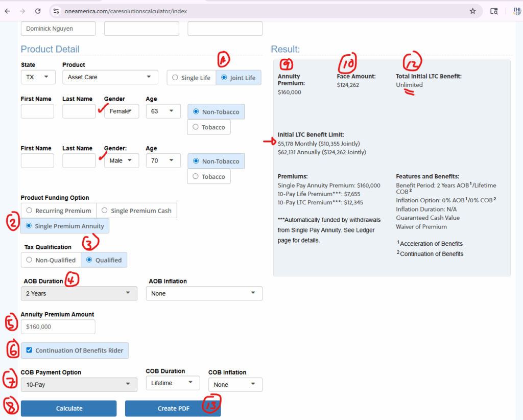Open the State dropdown showing TX
Screen dimensions: 523x420
tap(38, 77)
